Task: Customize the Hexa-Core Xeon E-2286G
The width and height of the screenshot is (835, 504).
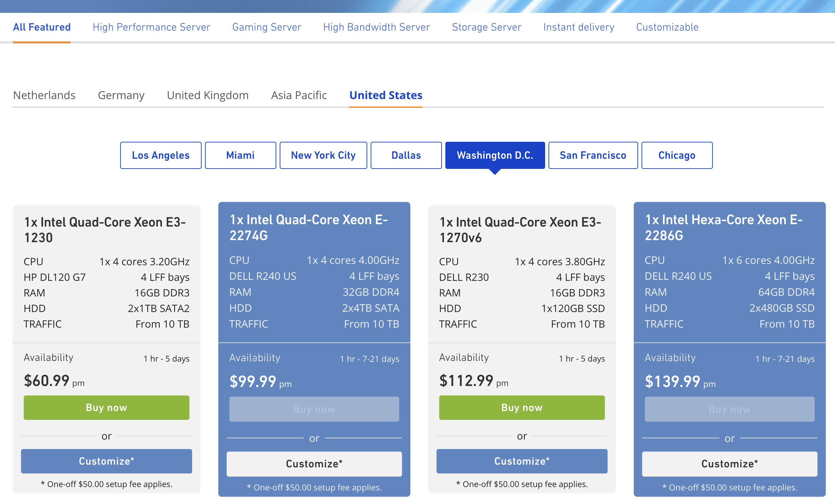Action: [x=729, y=464]
